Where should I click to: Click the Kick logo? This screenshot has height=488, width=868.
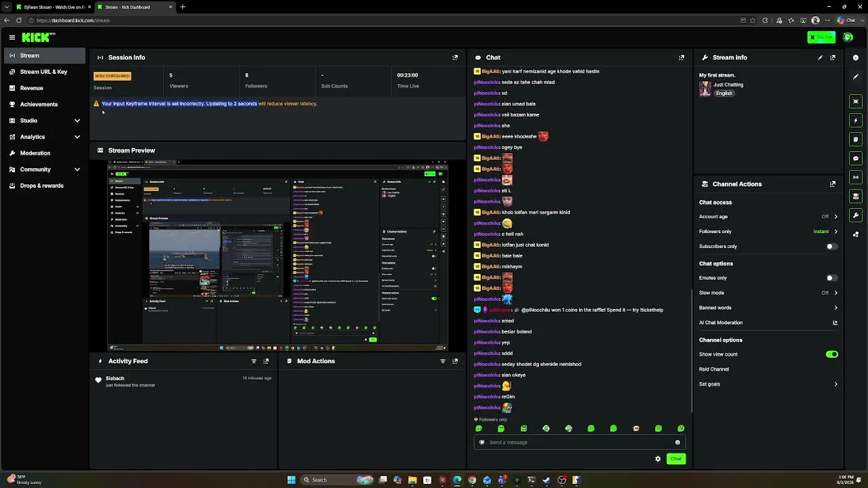click(38, 37)
